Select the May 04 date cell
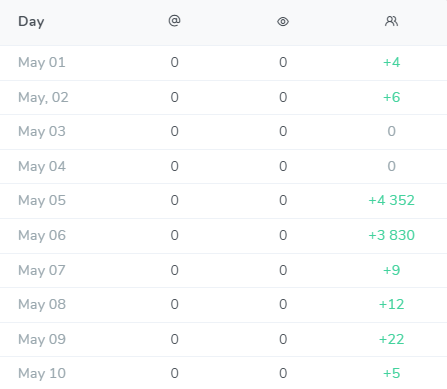447x389 pixels. pos(42,166)
